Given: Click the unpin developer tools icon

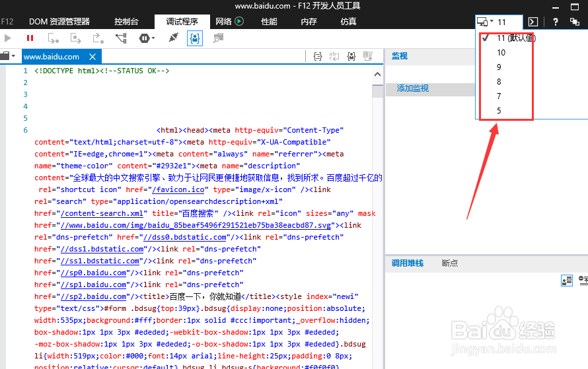Looking at the screenshot, I should [575, 22].
